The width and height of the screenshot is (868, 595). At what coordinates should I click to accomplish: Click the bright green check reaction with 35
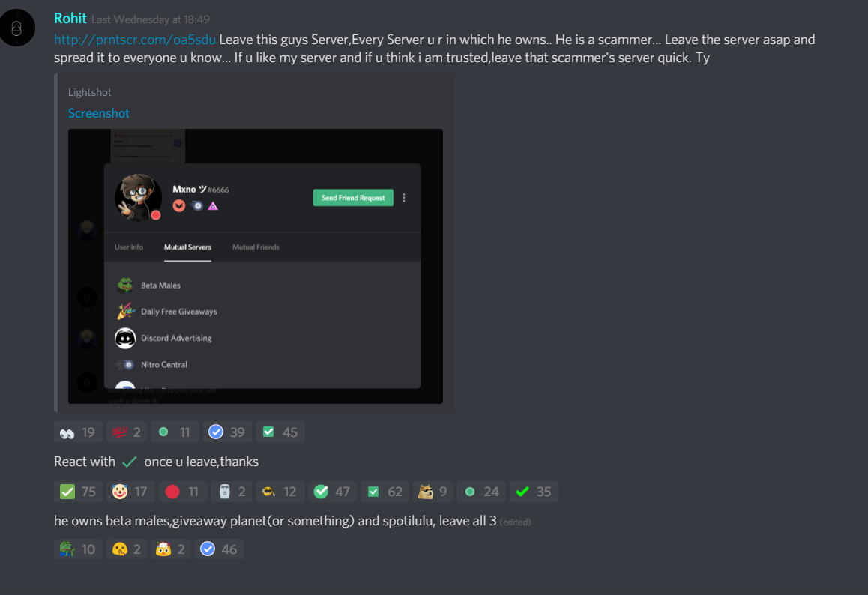click(534, 492)
